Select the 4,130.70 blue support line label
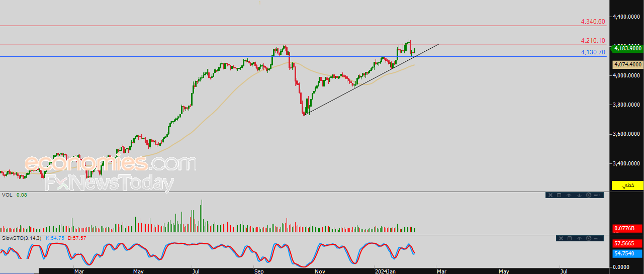Viewport: 644px width, 274px height. pyautogui.click(x=593, y=52)
